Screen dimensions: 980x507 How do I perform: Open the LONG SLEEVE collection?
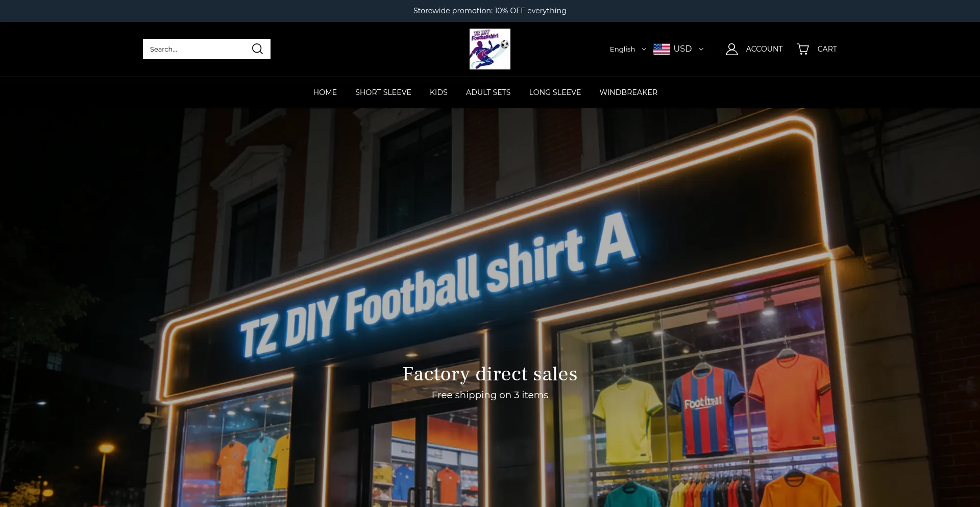[555, 92]
